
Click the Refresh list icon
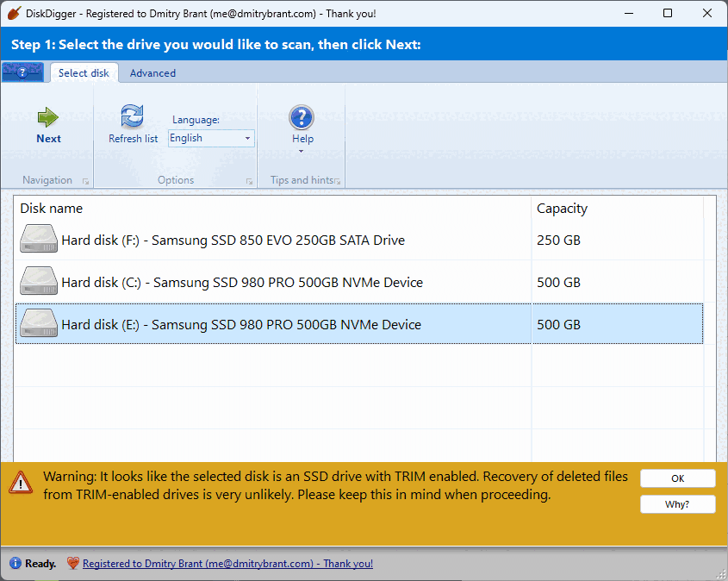(x=132, y=115)
